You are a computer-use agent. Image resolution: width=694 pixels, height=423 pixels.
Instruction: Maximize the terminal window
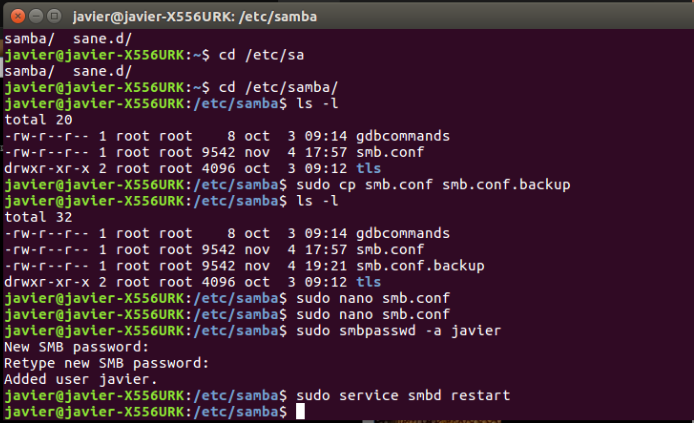(x=51, y=15)
